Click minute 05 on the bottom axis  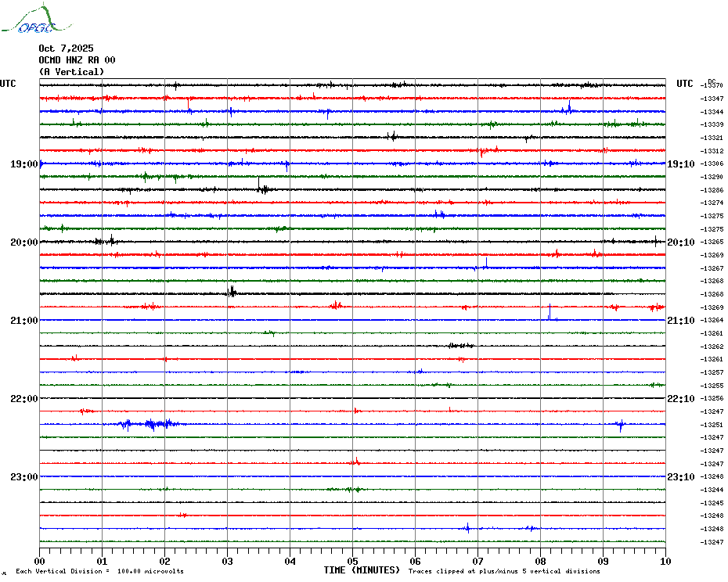pyautogui.click(x=352, y=561)
